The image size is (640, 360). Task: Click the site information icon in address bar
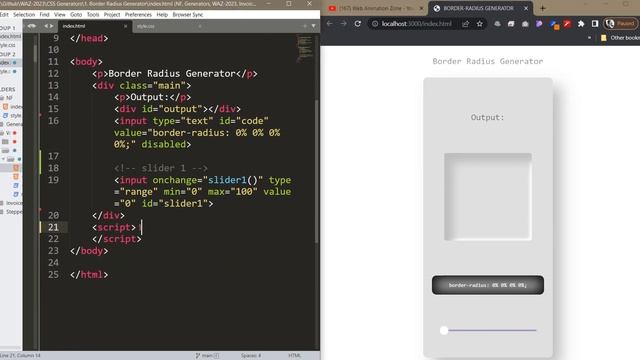375,24
